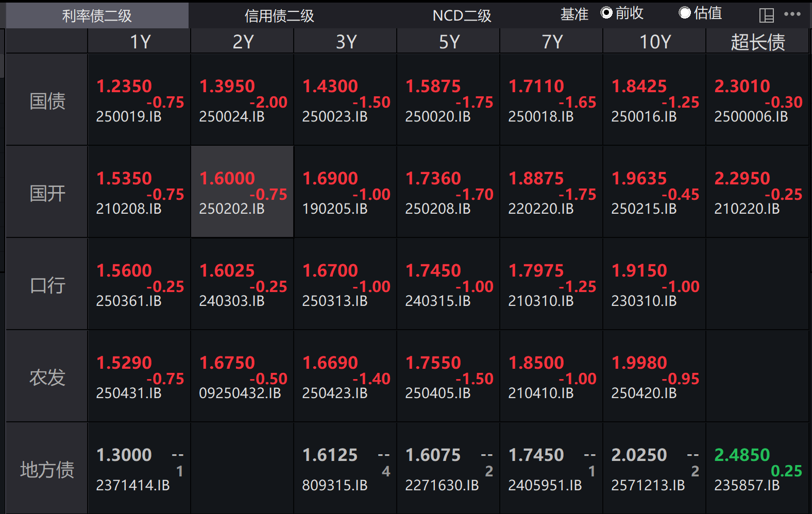This screenshot has height=514, width=812.
Task: Select the 地方债 row header
Action: (47, 470)
